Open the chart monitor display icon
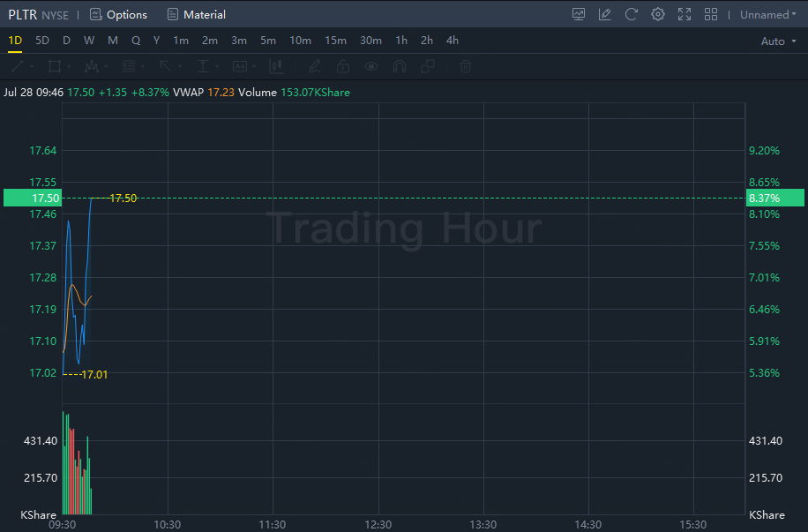Screen dimensions: 808x532 coord(578,14)
